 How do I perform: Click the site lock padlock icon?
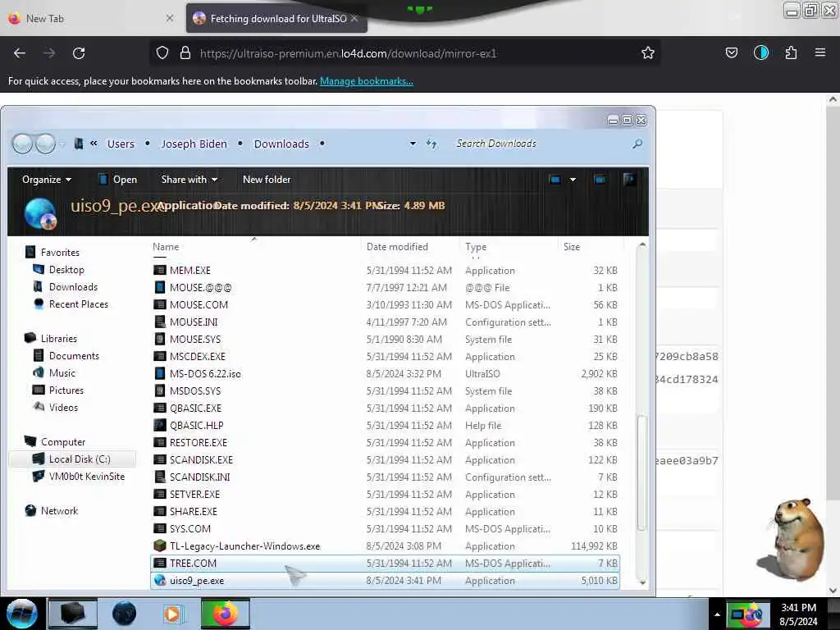coord(185,53)
